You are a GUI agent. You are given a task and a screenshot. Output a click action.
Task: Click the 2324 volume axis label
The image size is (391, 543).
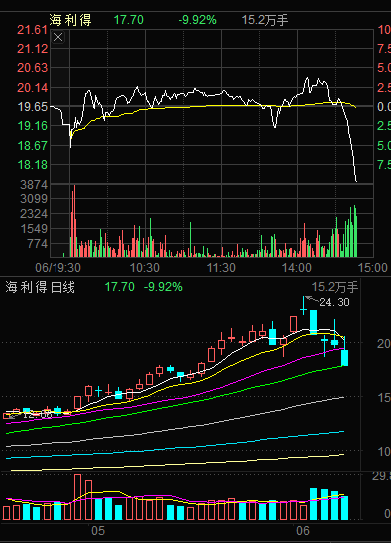click(34, 214)
